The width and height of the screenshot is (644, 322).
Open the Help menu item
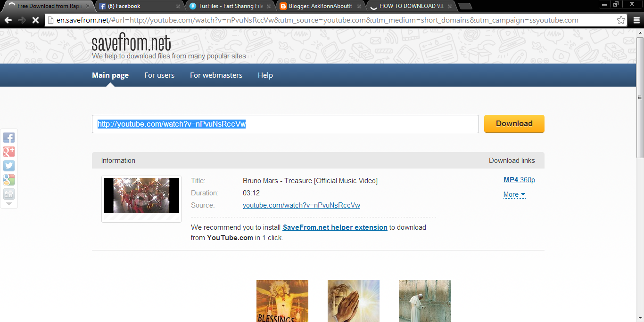[265, 75]
